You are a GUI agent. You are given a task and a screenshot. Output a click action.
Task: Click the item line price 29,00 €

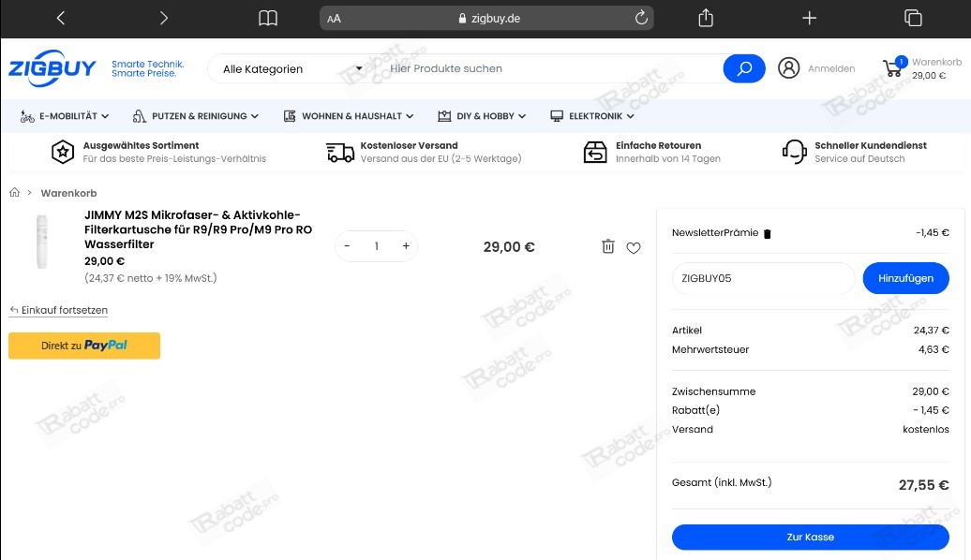pos(509,247)
